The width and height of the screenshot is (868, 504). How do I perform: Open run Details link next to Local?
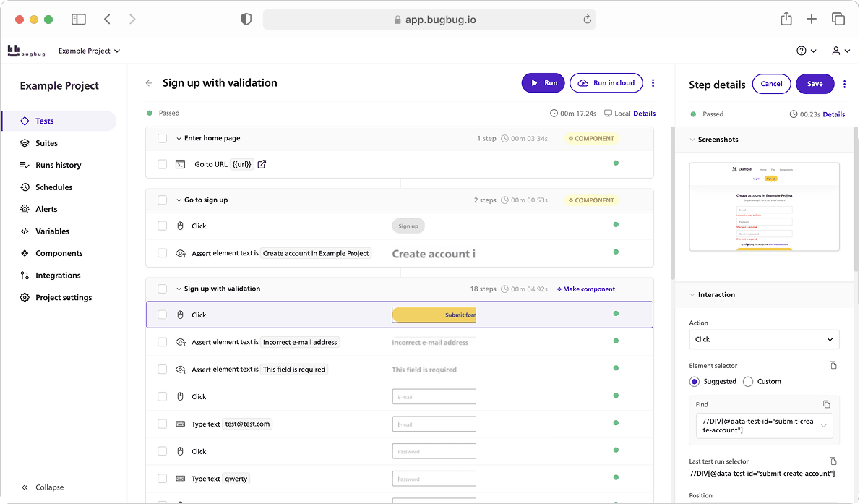[645, 114]
